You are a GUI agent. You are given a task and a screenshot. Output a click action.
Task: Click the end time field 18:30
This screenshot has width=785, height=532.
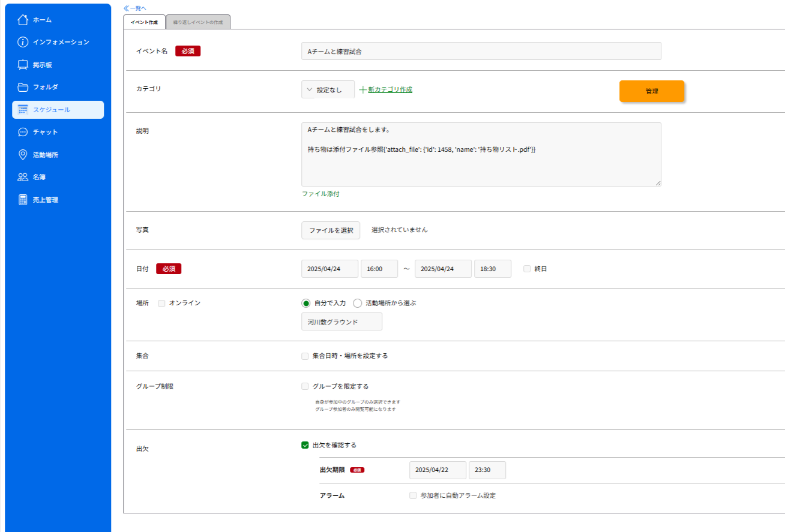pos(493,269)
